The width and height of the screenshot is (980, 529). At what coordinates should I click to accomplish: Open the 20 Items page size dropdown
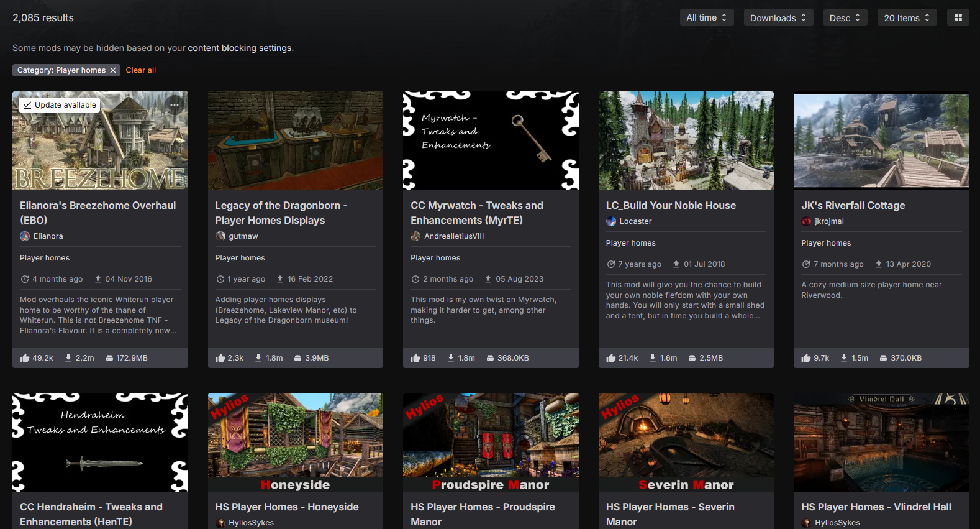coord(907,17)
